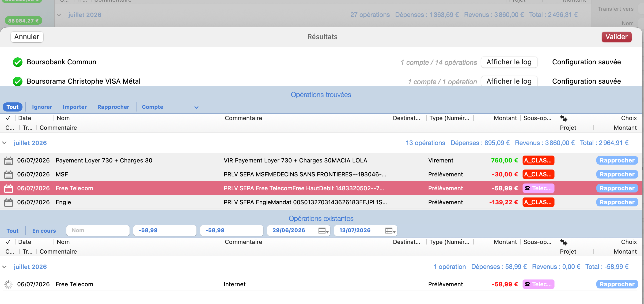The width and height of the screenshot is (644, 304).
Task: Click green check next to Boursorama Christophe VISA Métal
Action: tap(18, 81)
